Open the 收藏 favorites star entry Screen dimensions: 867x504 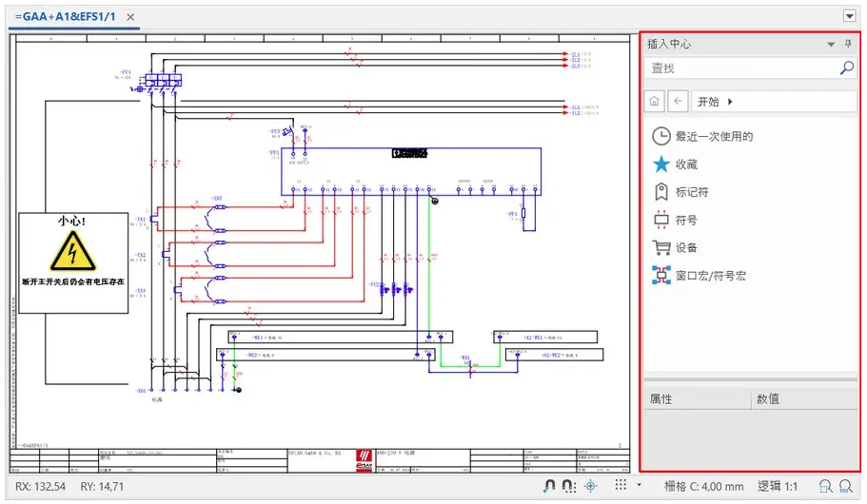point(675,165)
